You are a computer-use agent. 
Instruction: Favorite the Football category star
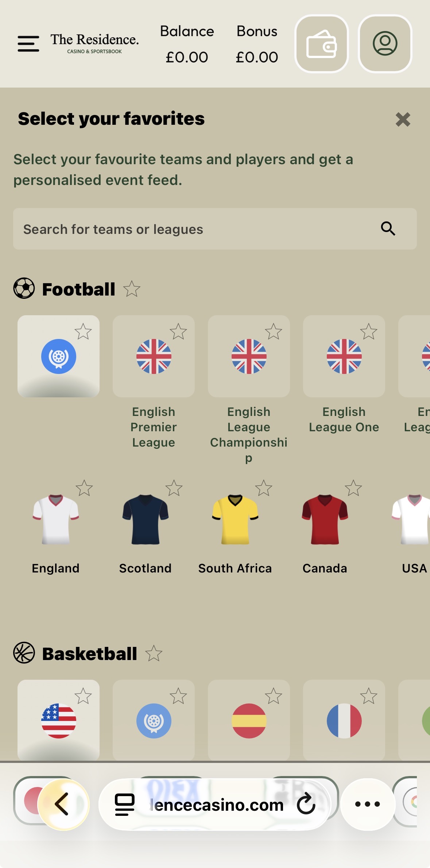[x=132, y=289]
